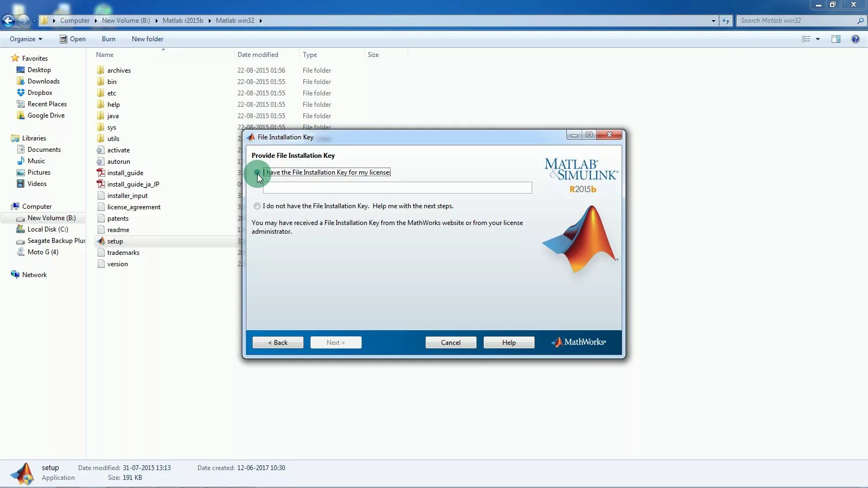Select Libraries in the navigation pane
Screen dimensions: 868x488
[34, 138]
